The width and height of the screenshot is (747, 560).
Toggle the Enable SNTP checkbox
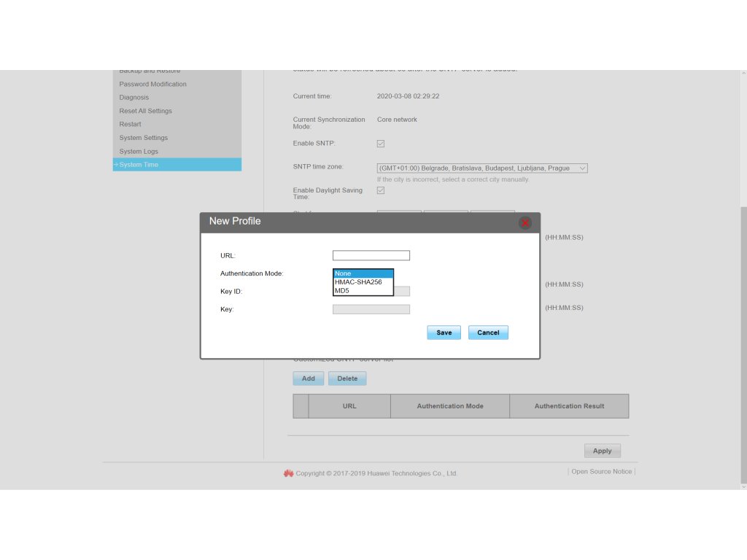(x=381, y=144)
